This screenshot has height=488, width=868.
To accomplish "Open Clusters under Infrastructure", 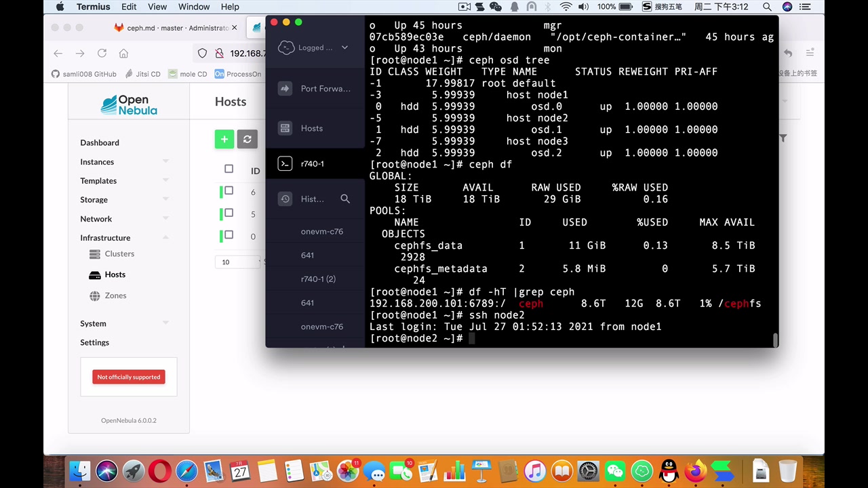I will [112, 253].
